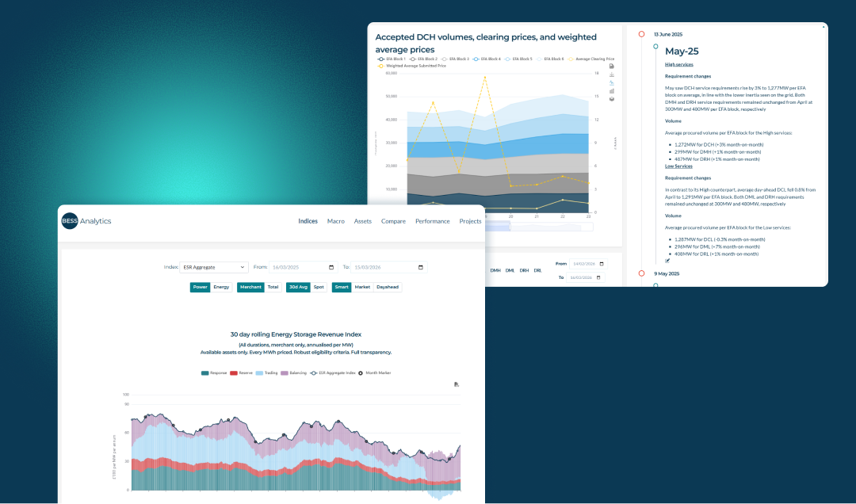Open calendar picker of the 14/02/2026 From field

click(602, 264)
